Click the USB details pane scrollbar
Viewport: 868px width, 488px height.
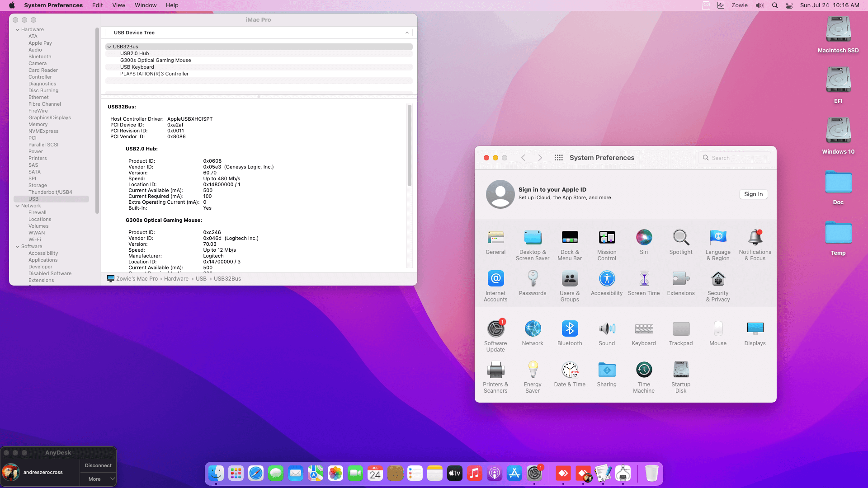(x=409, y=145)
